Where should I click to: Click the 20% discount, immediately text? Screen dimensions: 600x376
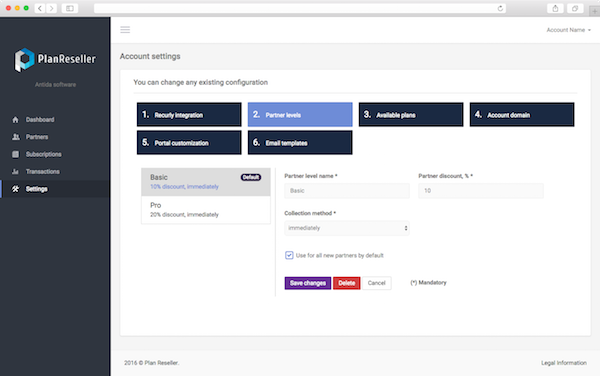click(184, 215)
